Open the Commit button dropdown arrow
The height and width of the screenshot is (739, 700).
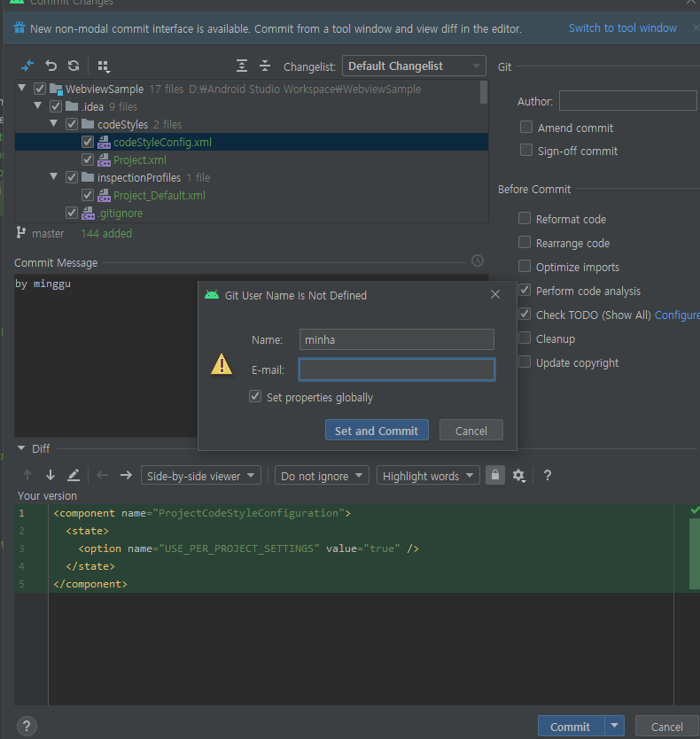click(615, 726)
